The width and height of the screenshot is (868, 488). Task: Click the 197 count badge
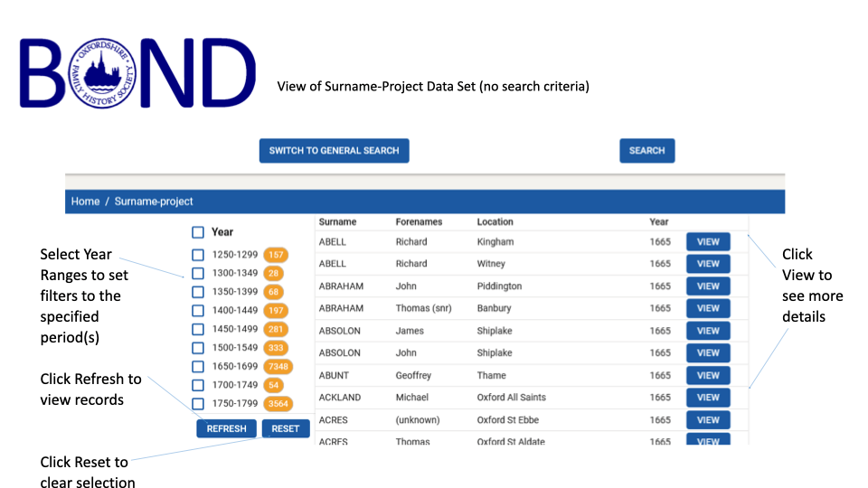pyautogui.click(x=276, y=310)
